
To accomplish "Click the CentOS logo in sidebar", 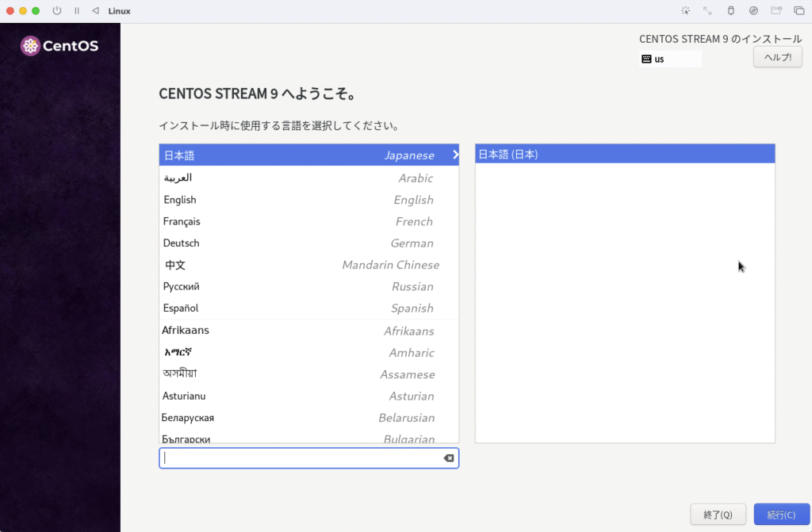I will click(x=59, y=45).
